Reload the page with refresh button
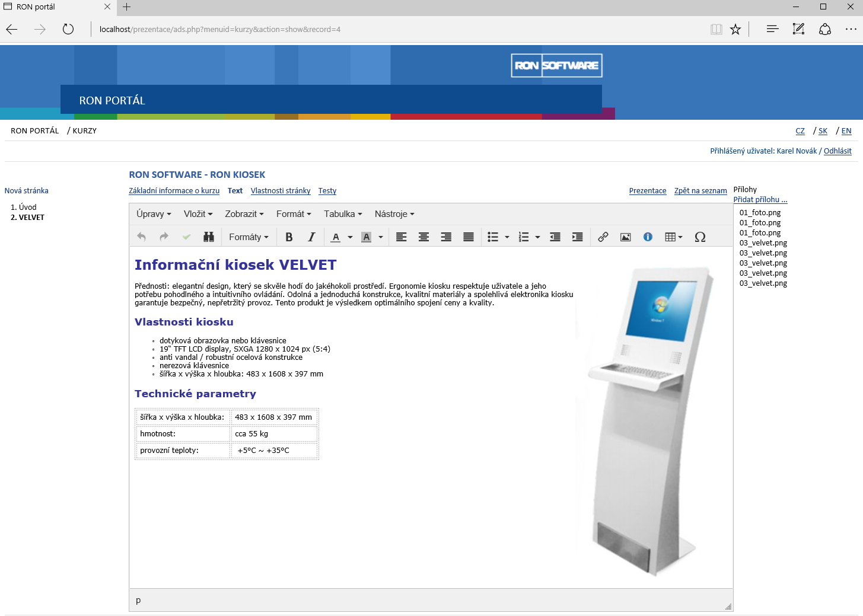863x616 pixels. point(68,29)
